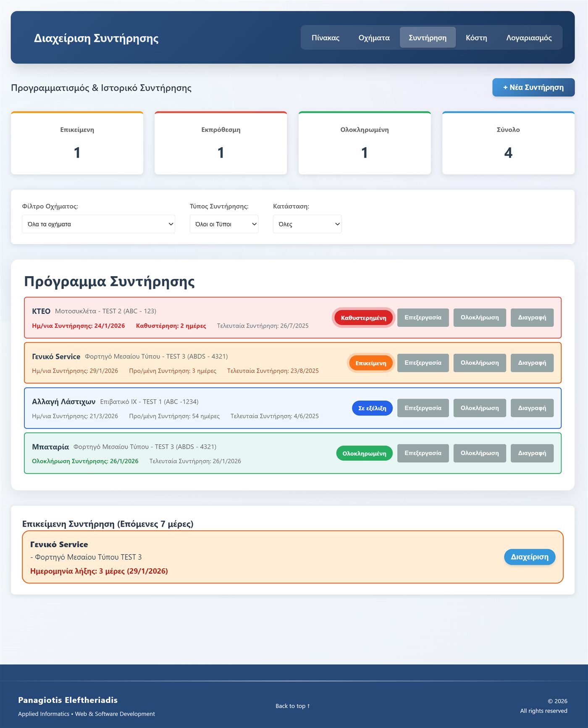The height and width of the screenshot is (728, 588).
Task: Click the text Τελευταία Συντήρηση: 4/6/2025
Action: [x=275, y=416]
